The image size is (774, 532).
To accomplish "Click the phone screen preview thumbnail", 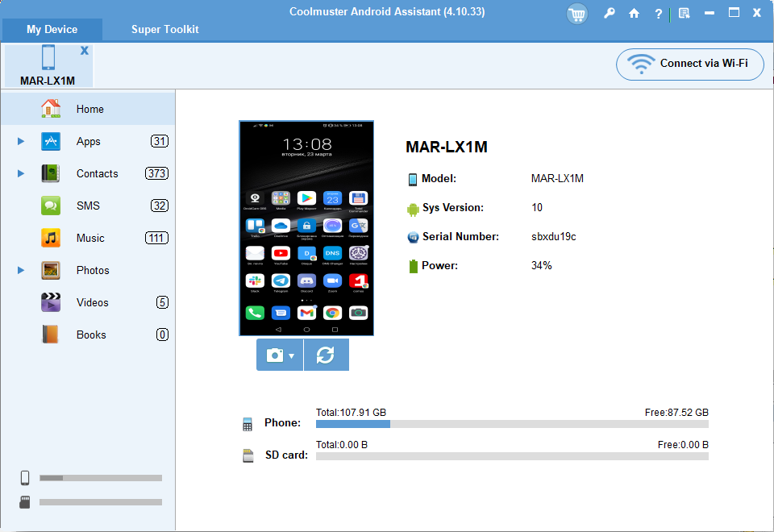I will [306, 228].
